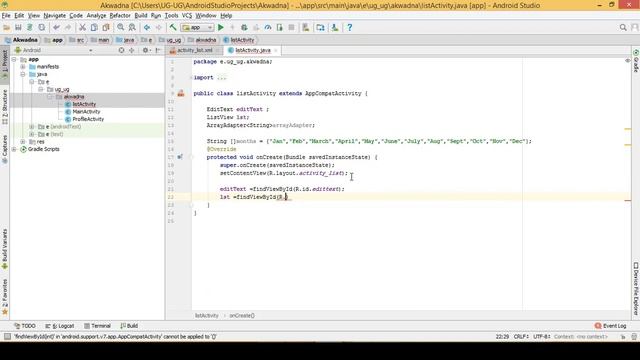Image resolution: width=640 pixels, height=360 pixels.
Task: Open the TODO tool window
Action: coord(25,326)
